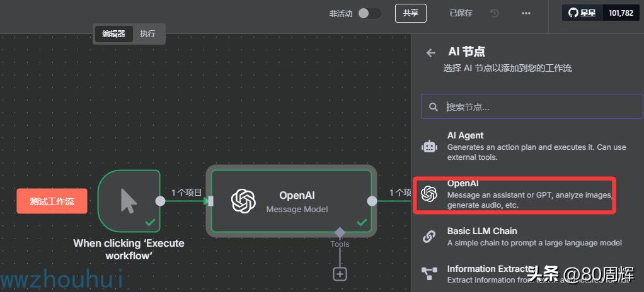Choose the Basic LLM Chain node entry

[x=532, y=237]
